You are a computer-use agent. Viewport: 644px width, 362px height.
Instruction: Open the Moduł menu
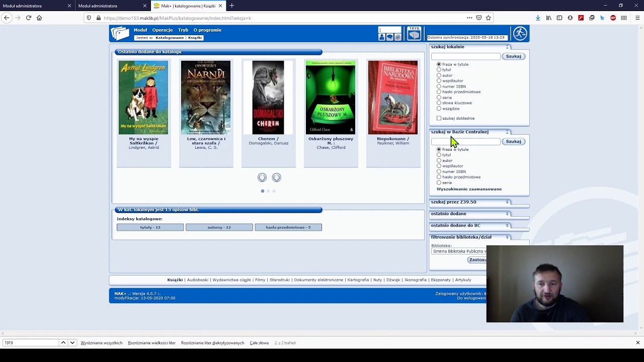click(140, 30)
